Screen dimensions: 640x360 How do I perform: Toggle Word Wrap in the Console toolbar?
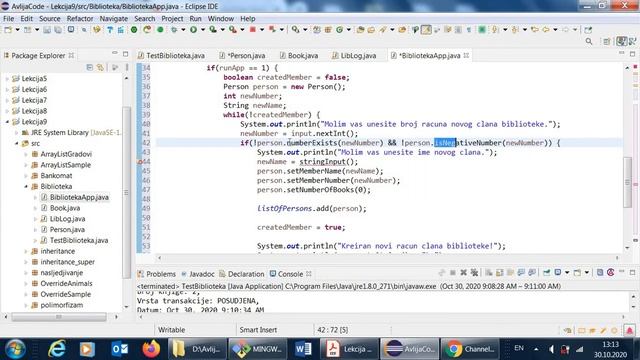pos(510,272)
